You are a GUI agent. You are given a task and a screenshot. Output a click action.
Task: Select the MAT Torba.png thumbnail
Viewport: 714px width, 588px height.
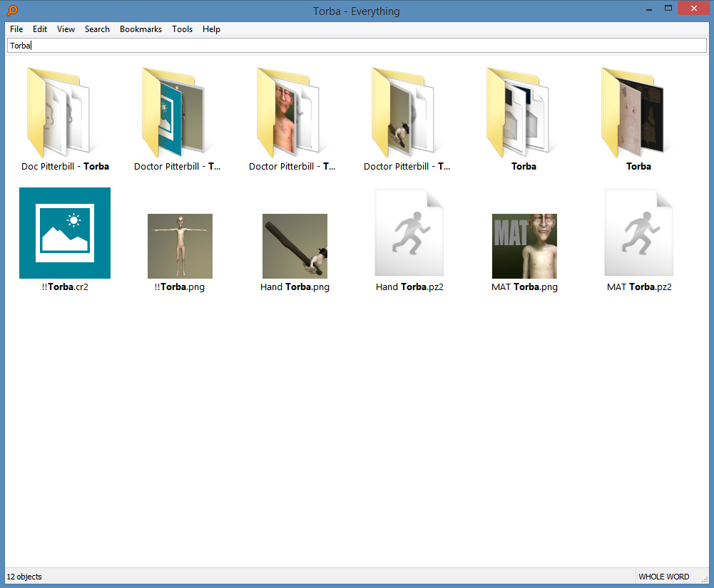tap(524, 246)
